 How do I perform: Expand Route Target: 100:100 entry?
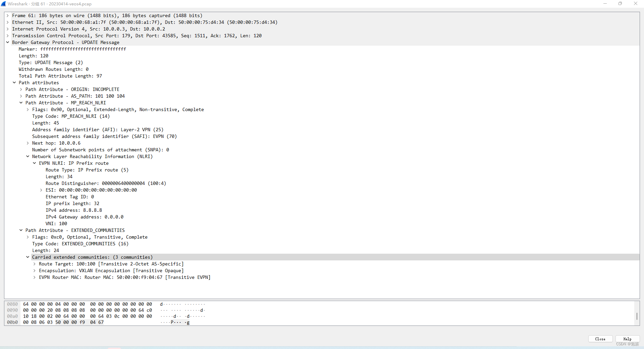[34, 264]
